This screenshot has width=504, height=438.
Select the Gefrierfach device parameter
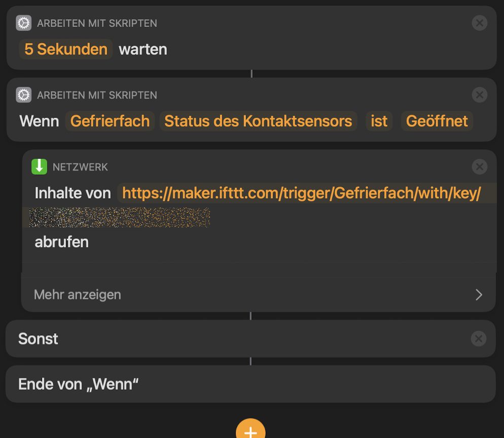110,121
